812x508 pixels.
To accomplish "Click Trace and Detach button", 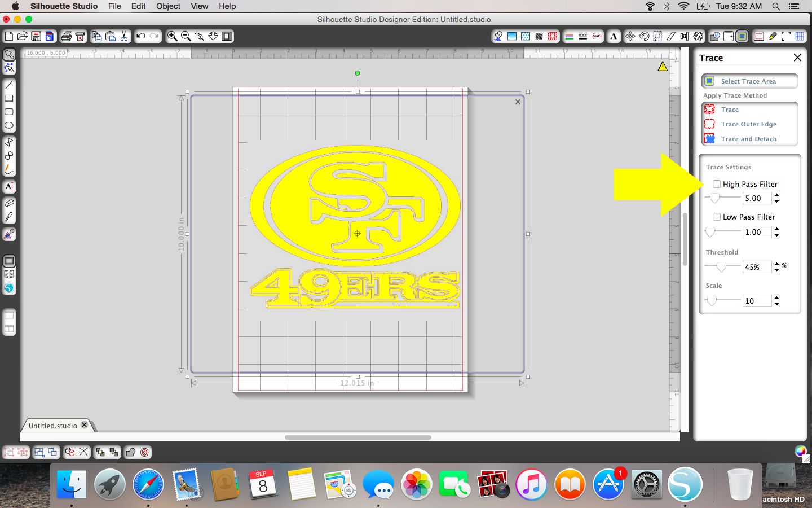I will pos(750,139).
